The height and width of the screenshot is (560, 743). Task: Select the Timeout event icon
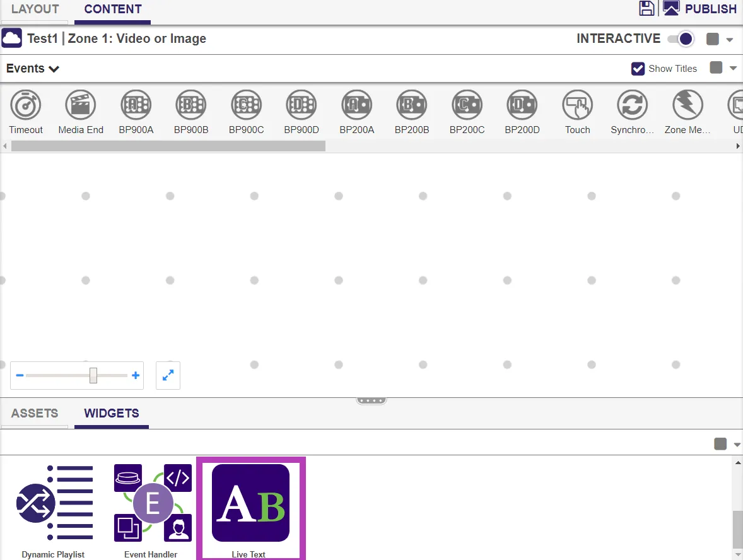[x=26, y=105]
